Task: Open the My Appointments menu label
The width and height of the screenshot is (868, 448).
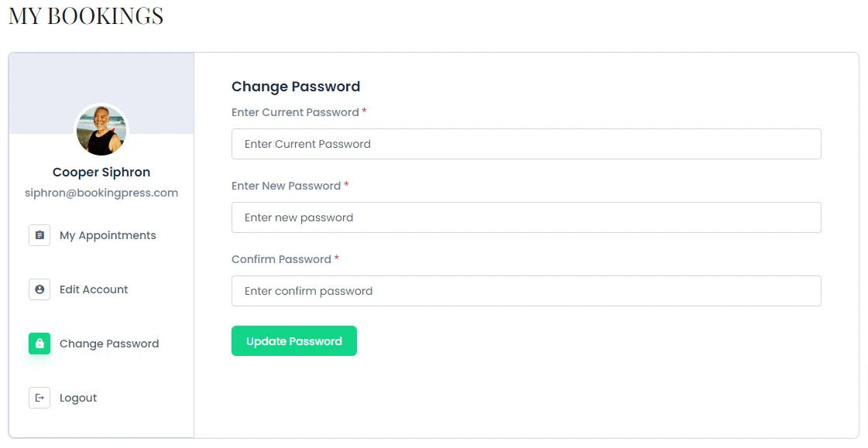Action: tap(108, 235)
